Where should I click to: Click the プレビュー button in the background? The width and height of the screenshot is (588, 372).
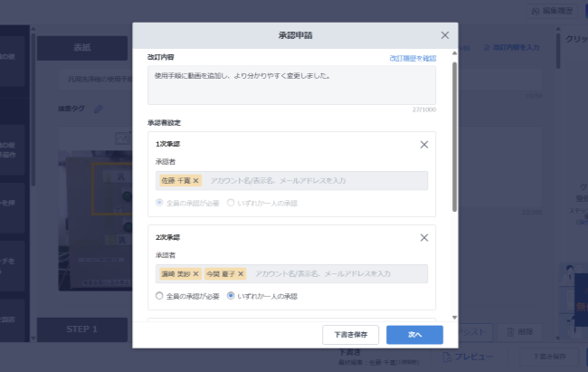(x=468, y=357)
